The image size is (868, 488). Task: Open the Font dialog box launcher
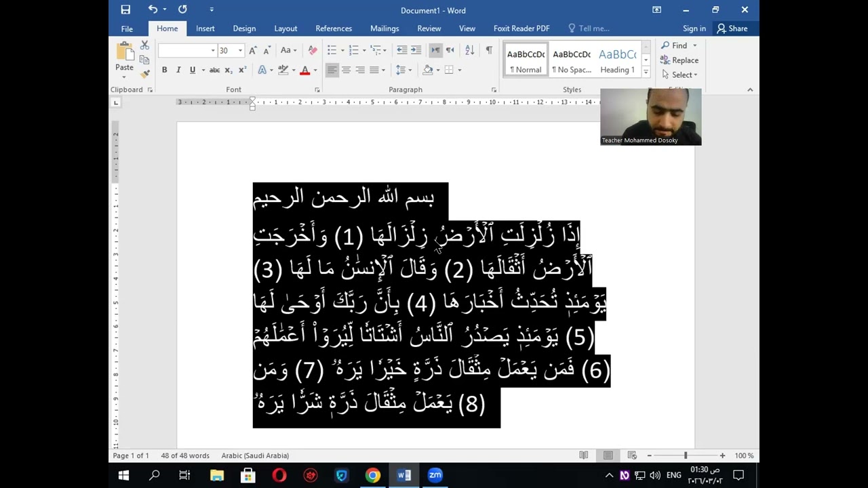click(317, 89)
